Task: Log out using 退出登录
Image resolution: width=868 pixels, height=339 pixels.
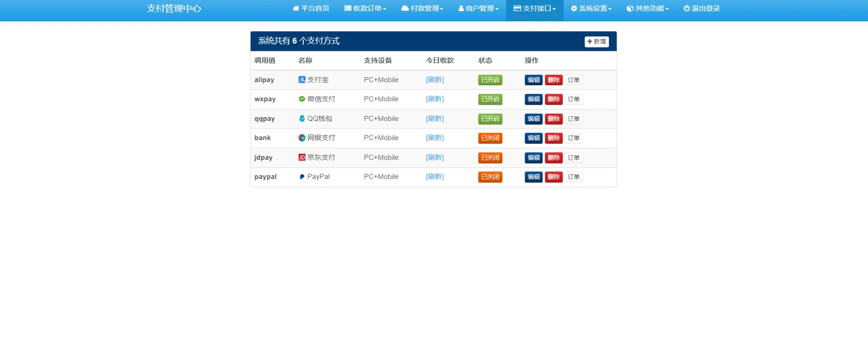Action: tap(701, 9)
